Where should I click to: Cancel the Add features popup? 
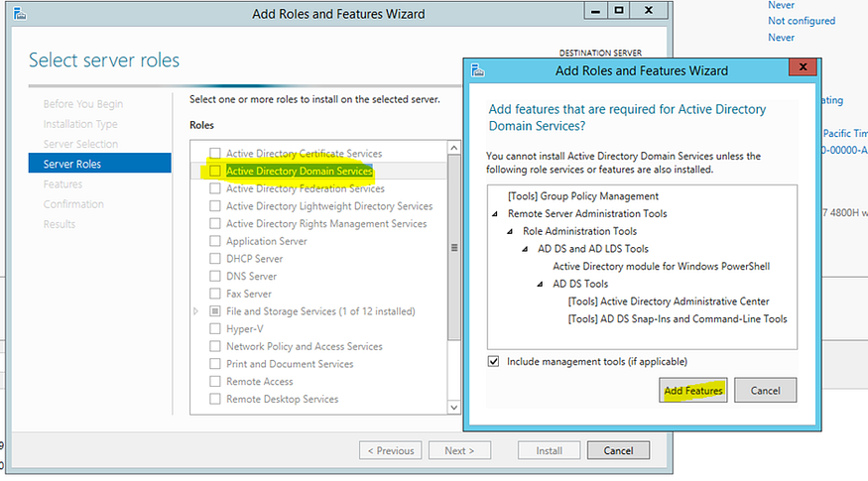pyautogui.click(x=765, y=390)
